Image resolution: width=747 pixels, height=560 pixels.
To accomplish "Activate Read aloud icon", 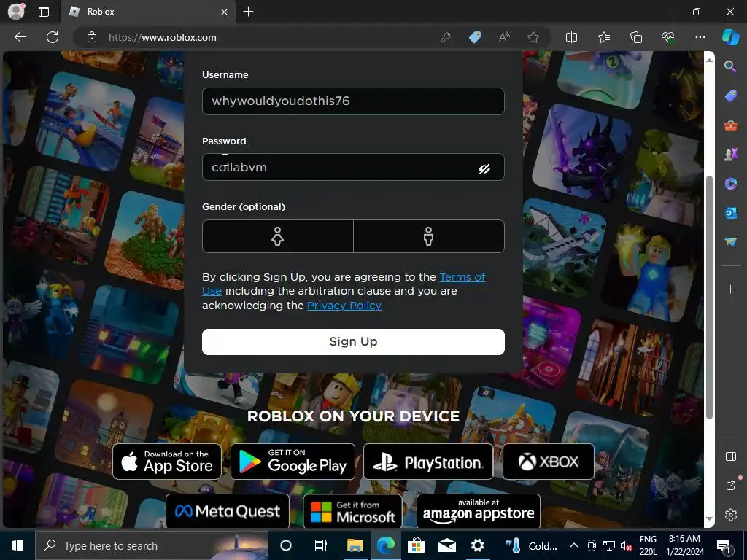I will click(x=504, y=37).
